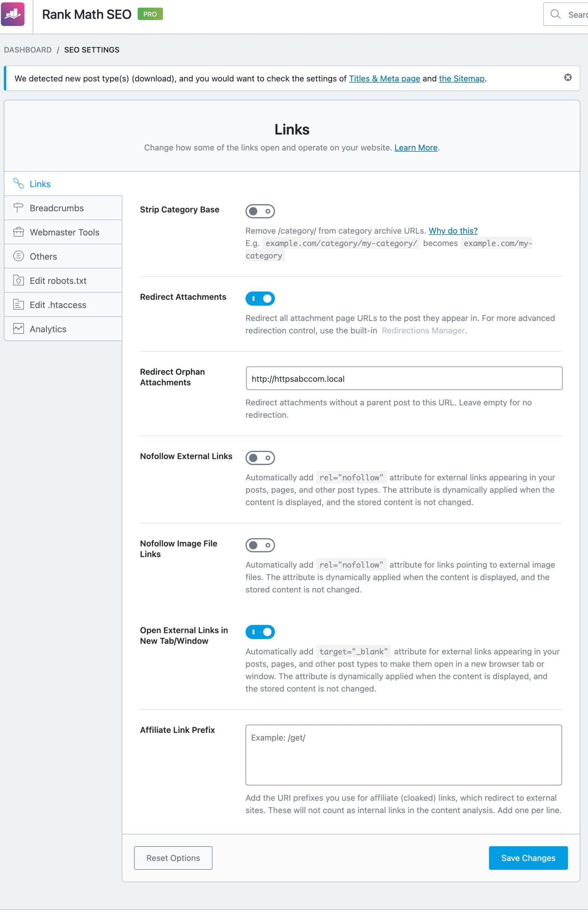Click the Links chain icon in sidebar

coord(18,183)
